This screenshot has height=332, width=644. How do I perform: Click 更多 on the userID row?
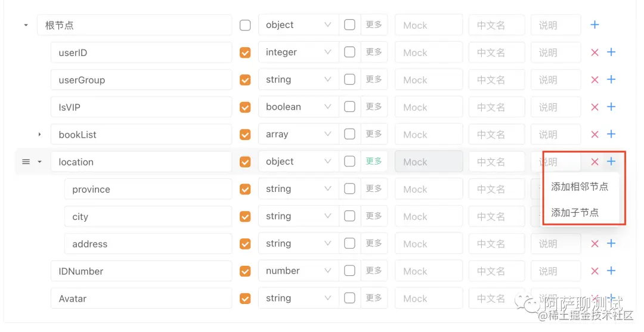point(374,52)
